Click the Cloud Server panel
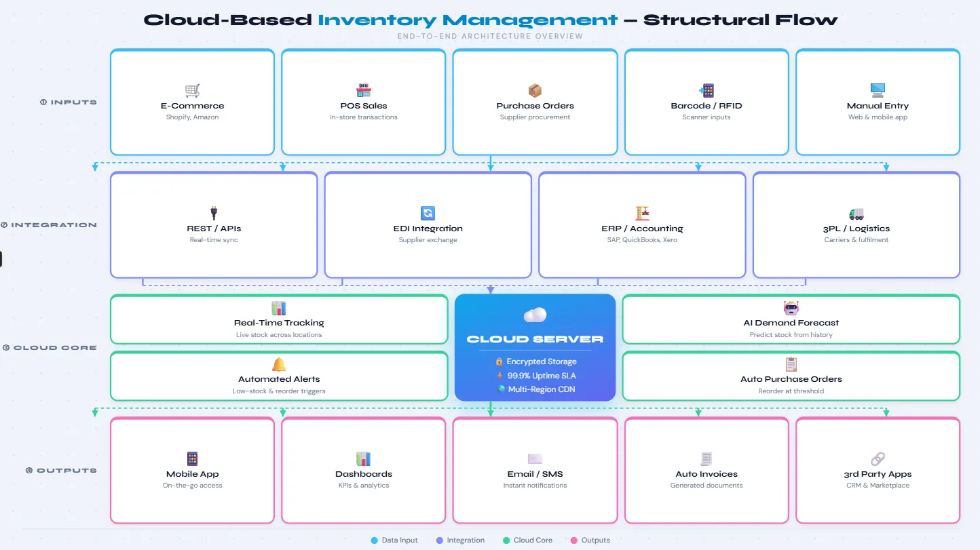Screen dimensions: 980x550 click(535, 347)
